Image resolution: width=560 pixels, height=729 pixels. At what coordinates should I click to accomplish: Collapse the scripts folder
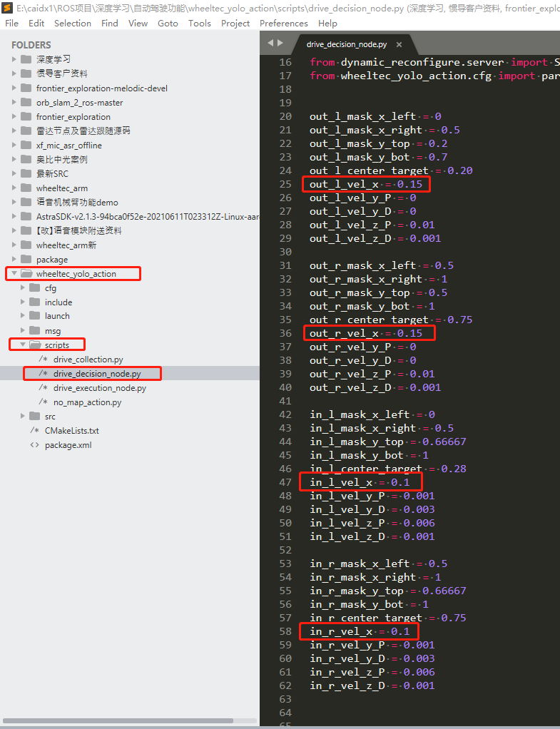click(22, 345)
